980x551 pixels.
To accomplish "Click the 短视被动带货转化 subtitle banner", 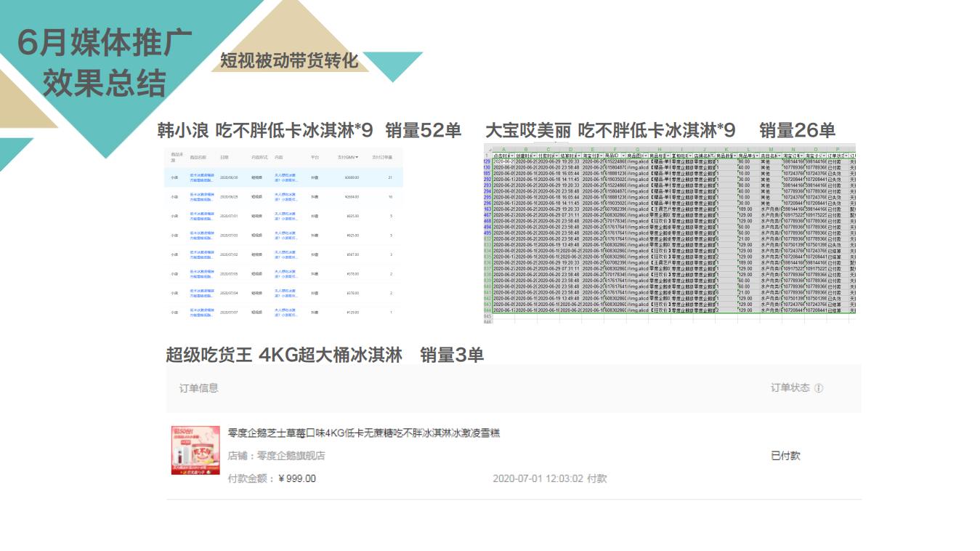I will pyautogui.click(x=289, y=61).
